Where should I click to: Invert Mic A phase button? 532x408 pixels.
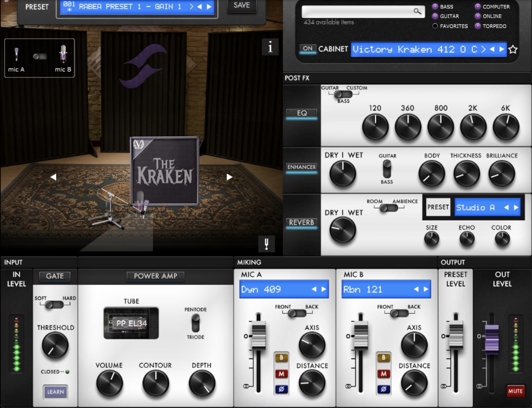(x=281, y=389)
